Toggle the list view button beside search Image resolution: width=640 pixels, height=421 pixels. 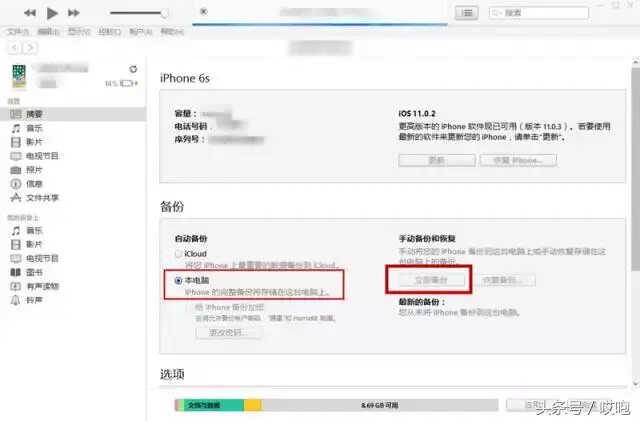click(x=467, y=13)
